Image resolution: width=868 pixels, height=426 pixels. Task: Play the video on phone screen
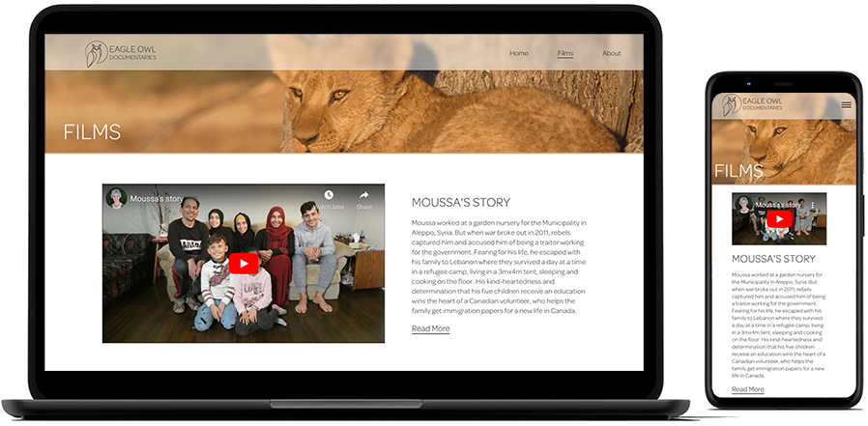click(x=779, y=219)
